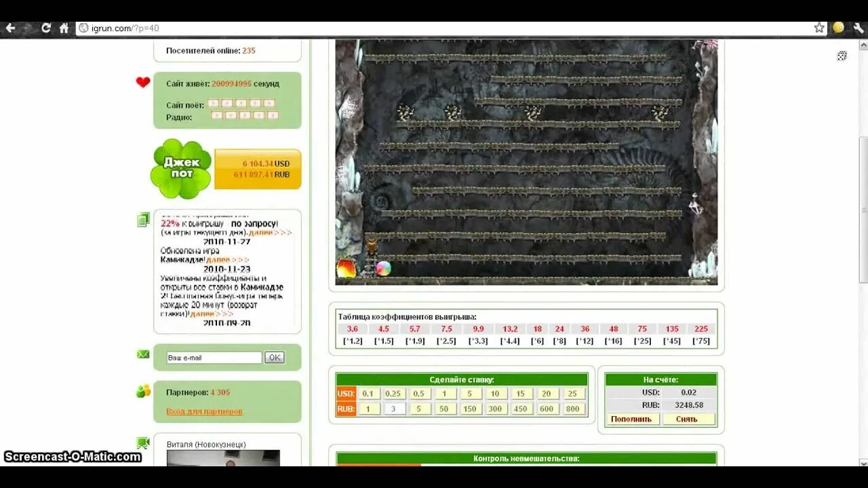Place a 15 USD bet
The width and height of the screenshot is (868, 488).
(521, 394)
